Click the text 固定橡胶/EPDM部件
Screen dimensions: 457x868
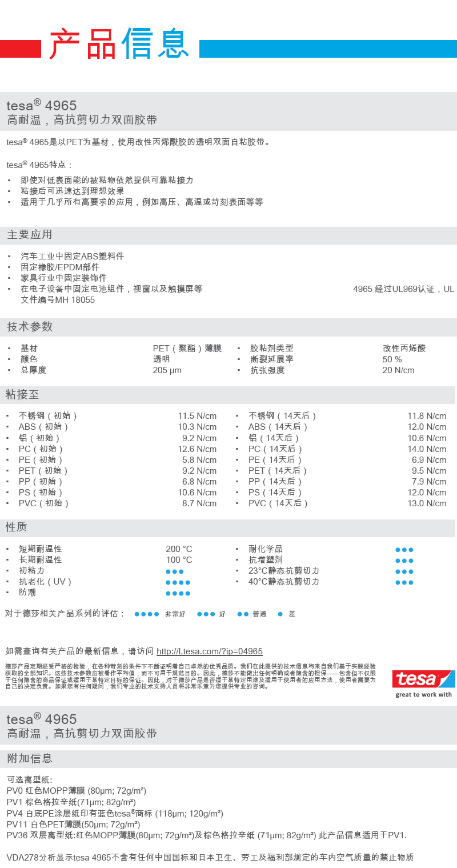60,267
